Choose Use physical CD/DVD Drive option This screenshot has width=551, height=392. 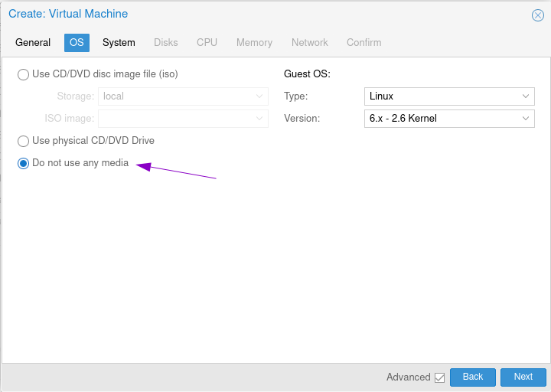point(24,141)
